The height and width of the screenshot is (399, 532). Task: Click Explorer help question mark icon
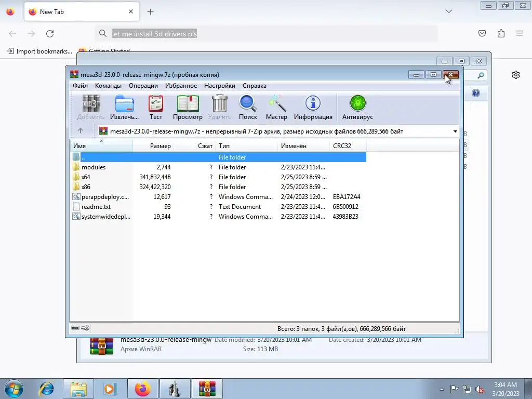coord(476,93)
